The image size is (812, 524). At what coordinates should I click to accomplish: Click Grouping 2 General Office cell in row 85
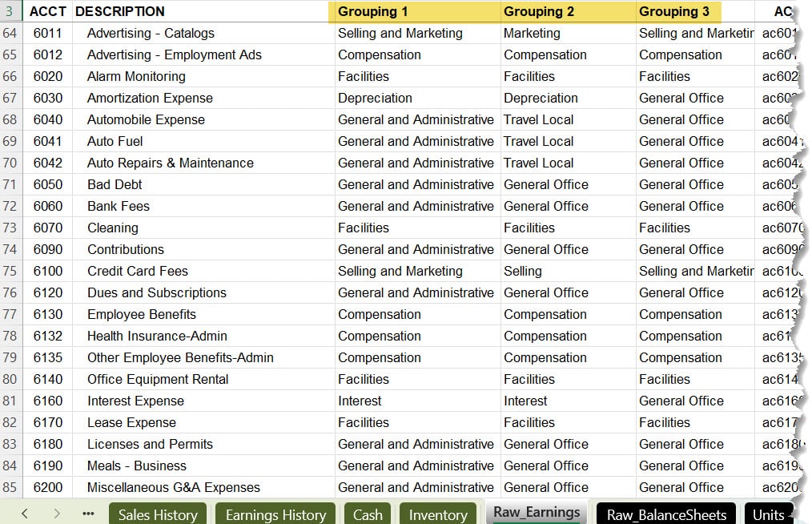tap(568, 487)
